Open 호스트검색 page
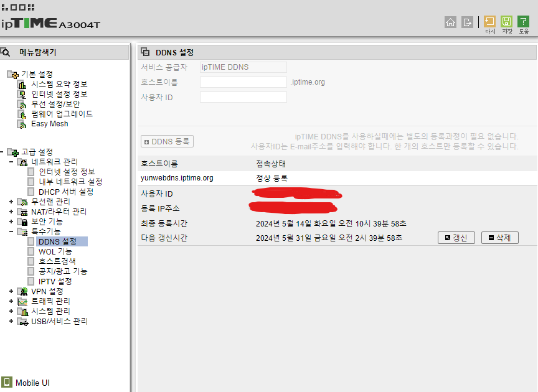 57,261
